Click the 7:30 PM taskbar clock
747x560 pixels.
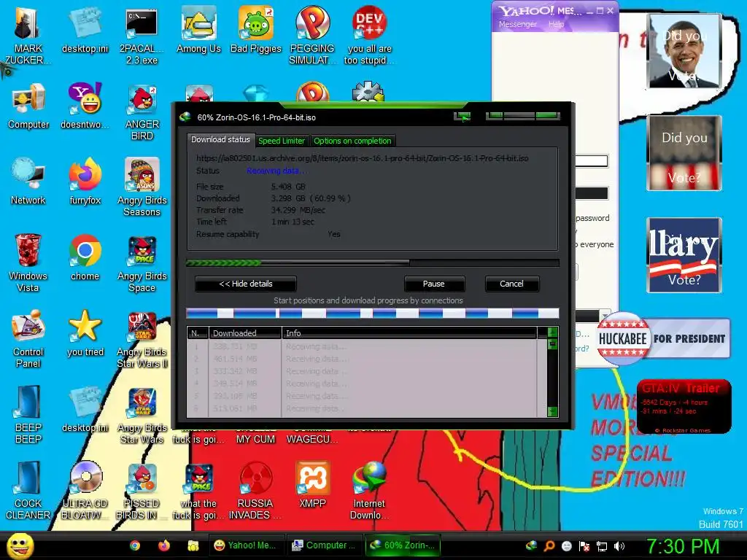click(x=682, y=546)
